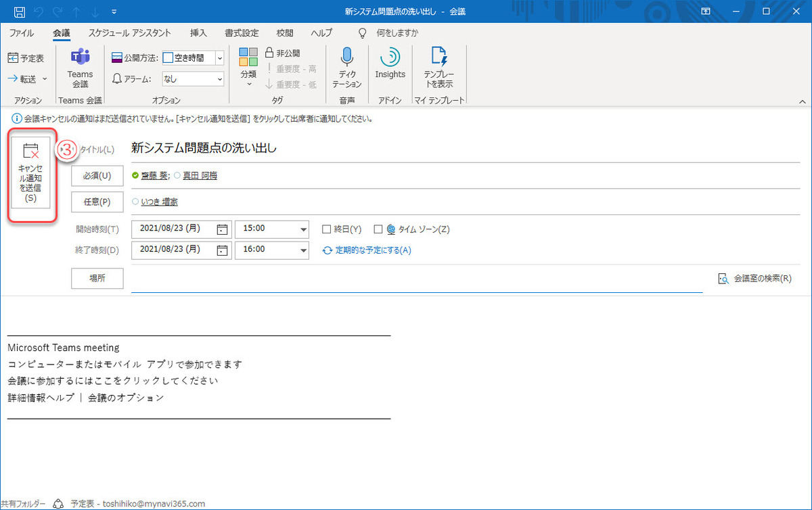Click the Undo arrow in title bar
The width and height of the screenshot is (812, 510).
coord(40,11)
